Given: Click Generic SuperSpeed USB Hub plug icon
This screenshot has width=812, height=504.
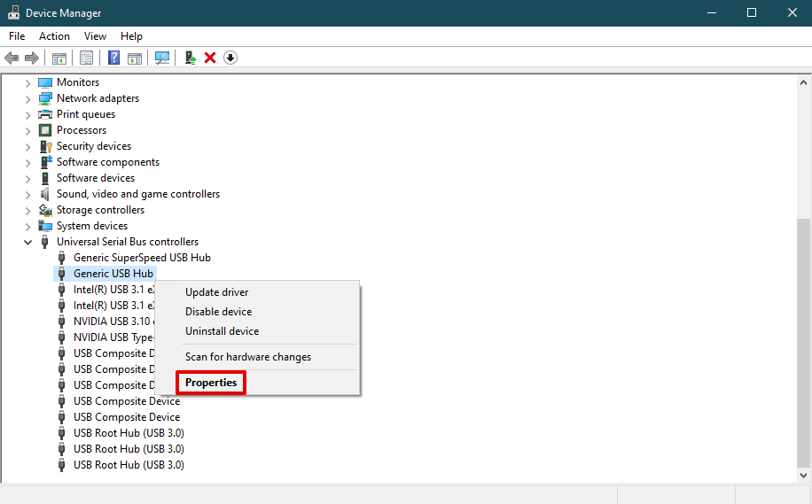Looking at the screenshot, I should point(62,258).
